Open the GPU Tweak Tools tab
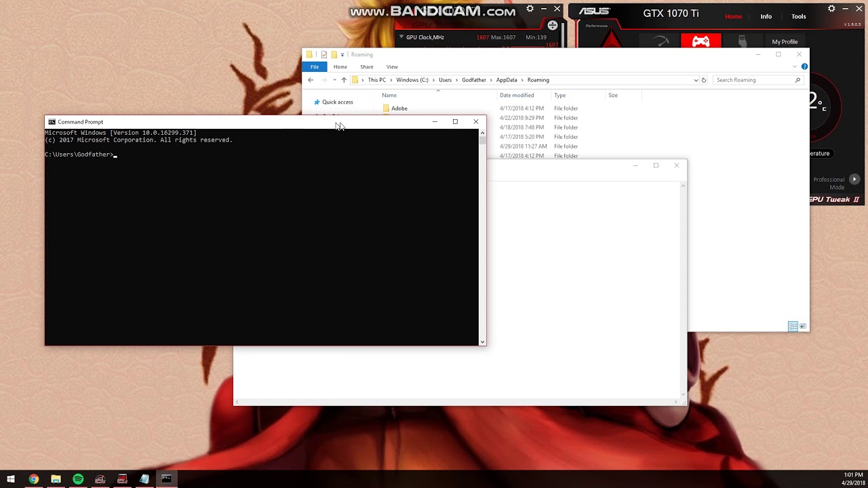Screen dimensions: 868x488 [x=799, y=16]
